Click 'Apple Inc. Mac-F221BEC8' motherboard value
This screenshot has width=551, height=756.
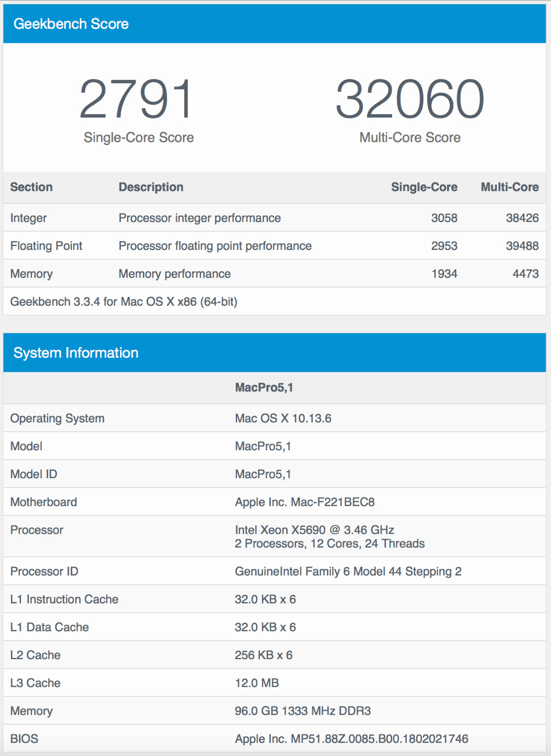pyautogui.click(x=305, y=502)
